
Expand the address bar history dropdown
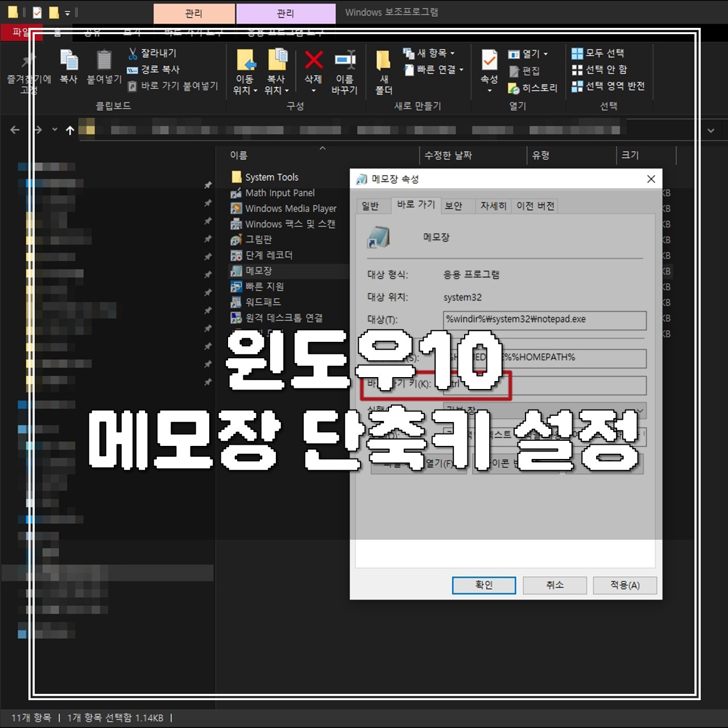[711, 131]
